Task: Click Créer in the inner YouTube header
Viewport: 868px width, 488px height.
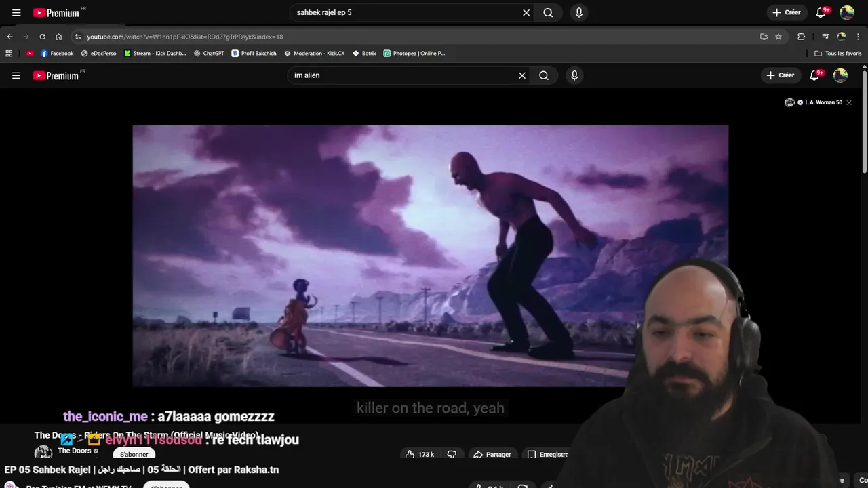Action: click(780, 75)
